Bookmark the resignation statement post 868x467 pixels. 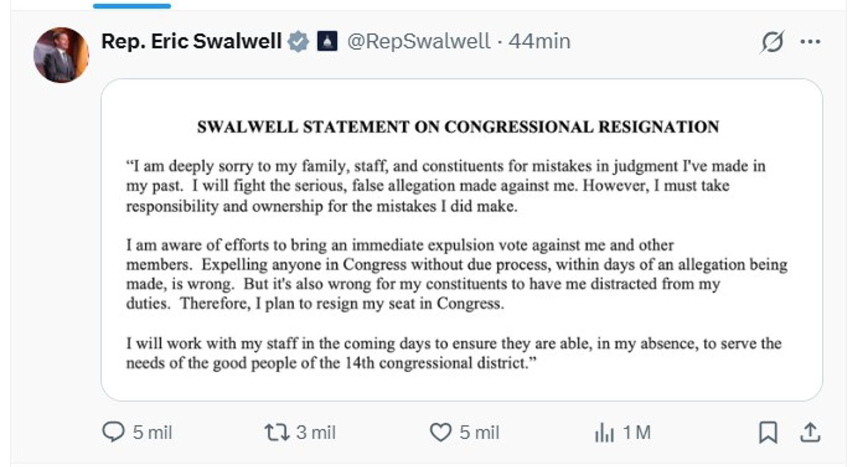point(767,432)
